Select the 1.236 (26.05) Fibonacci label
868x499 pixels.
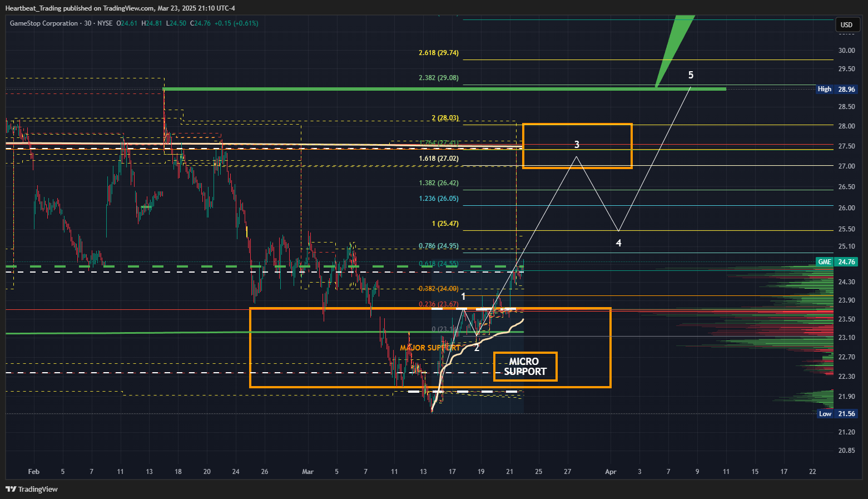(439, 199)
